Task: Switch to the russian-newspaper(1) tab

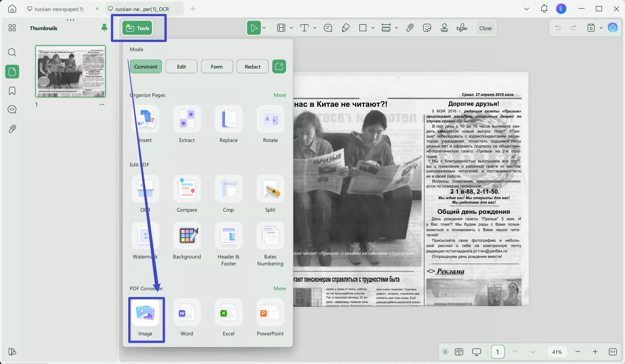Action: point(59,9)
